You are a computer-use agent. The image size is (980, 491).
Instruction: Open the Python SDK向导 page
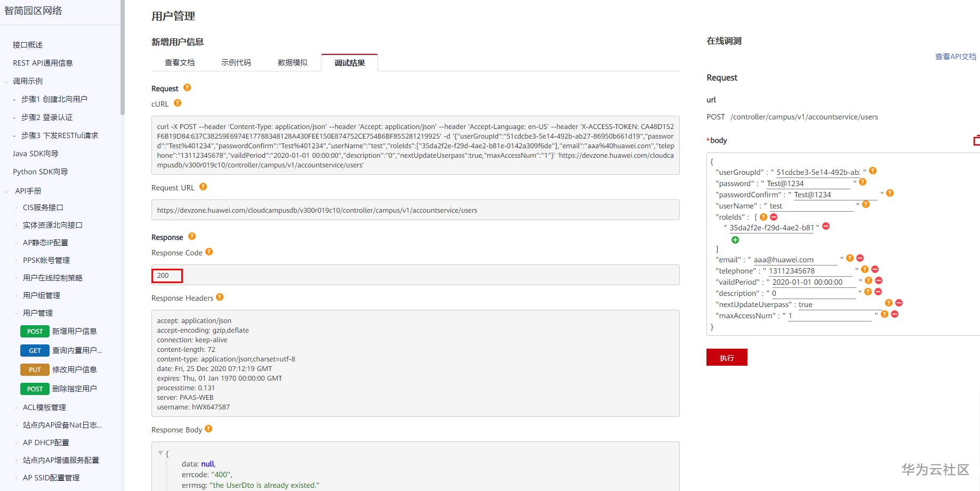(x=41, y=172)
